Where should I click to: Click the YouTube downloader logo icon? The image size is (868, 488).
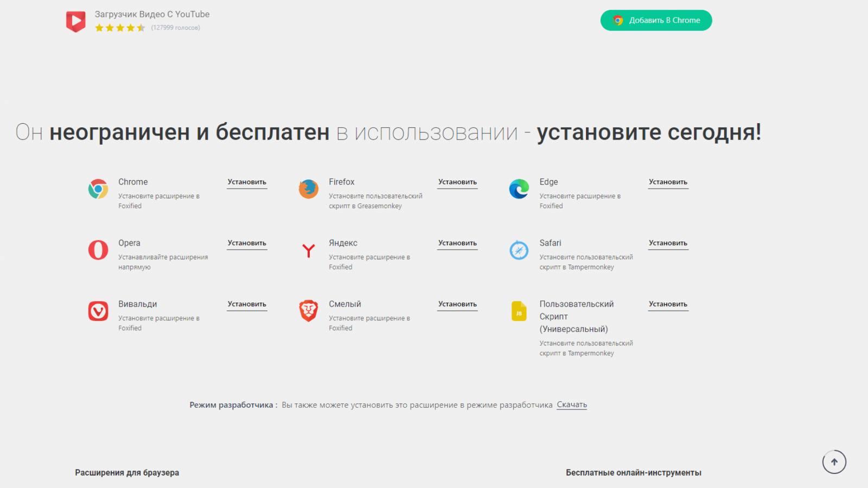click(x=76, y=22)
